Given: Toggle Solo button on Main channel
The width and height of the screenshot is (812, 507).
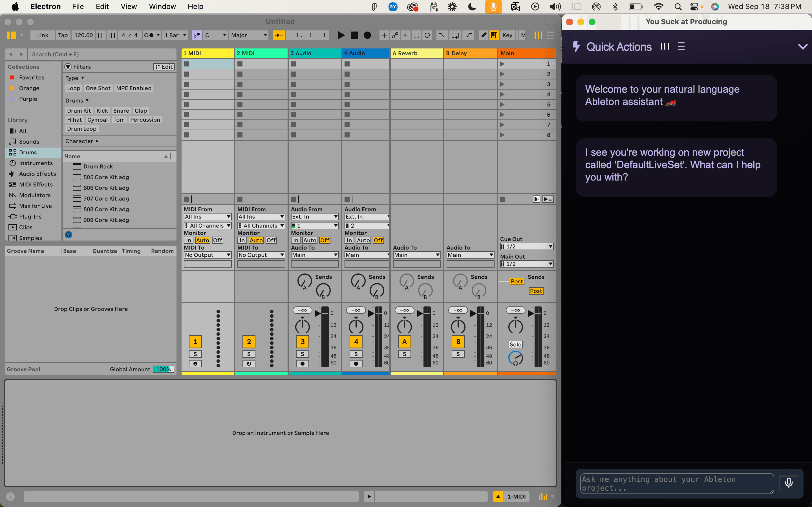Looking at the screenshot, I should click(515, 344).
